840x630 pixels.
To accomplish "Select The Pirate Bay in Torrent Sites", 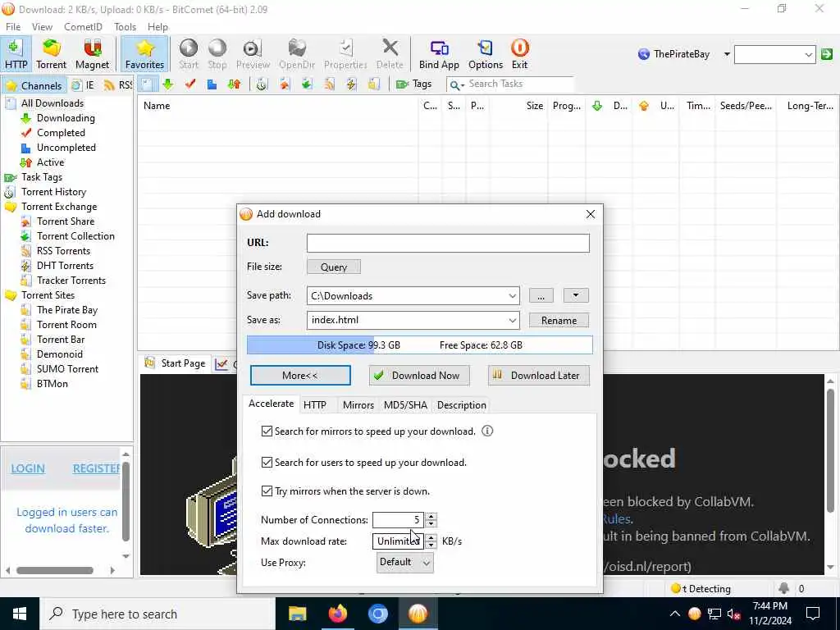I will pos(67,309).
